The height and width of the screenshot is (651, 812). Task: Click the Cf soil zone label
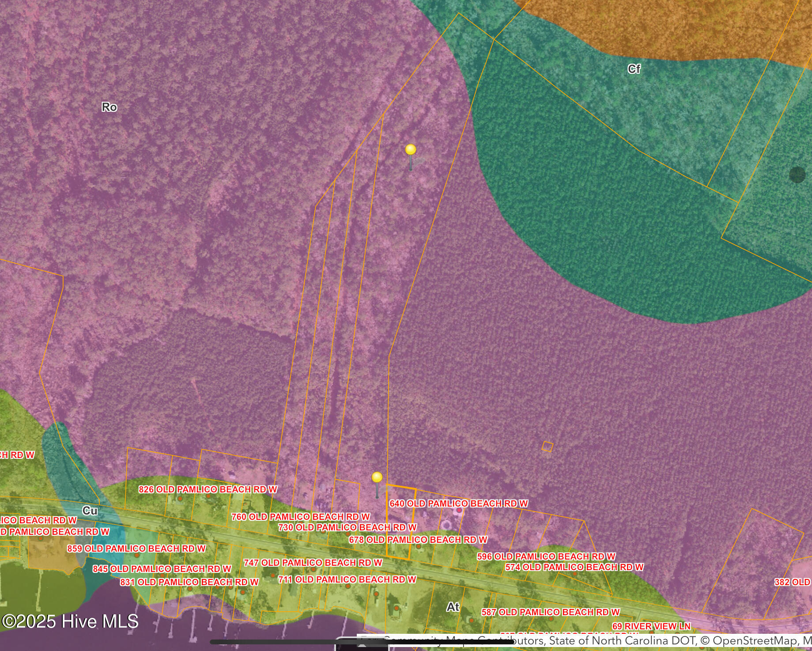(634, 69)
